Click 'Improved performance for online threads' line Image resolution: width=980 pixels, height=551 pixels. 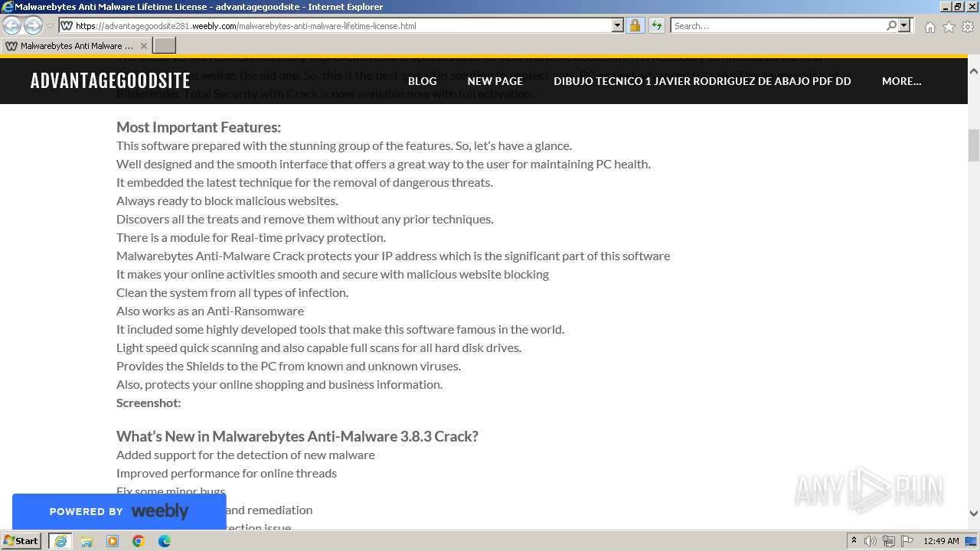(x=227, y=473)
